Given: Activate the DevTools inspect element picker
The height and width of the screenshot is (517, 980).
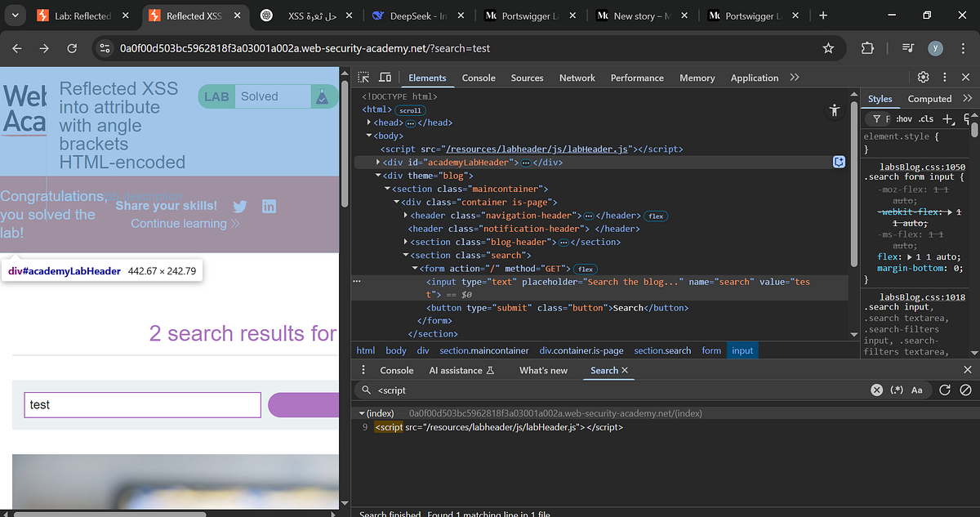Looking at the screenshot, I should [363, 78].
